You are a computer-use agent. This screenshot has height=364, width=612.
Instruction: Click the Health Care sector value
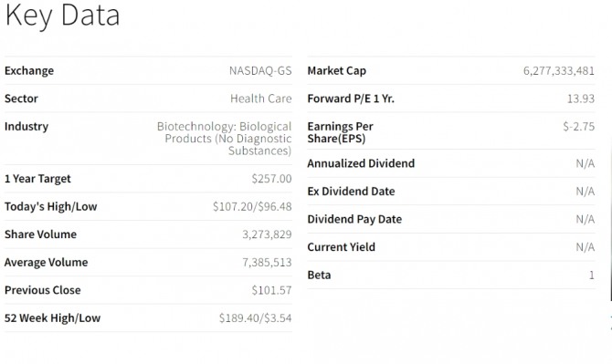260,99
